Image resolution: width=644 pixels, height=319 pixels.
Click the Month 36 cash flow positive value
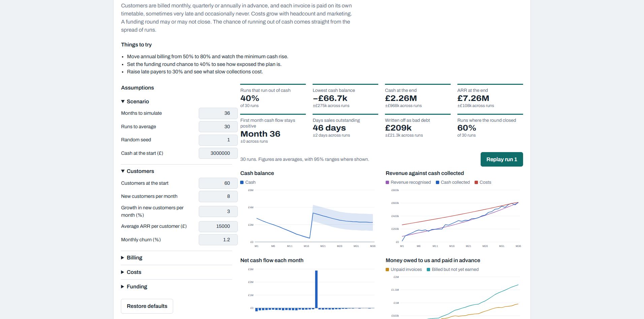260,134
